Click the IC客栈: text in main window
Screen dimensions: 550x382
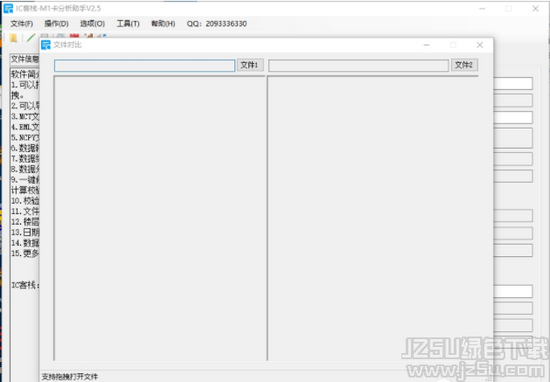(x=25, y=285)
